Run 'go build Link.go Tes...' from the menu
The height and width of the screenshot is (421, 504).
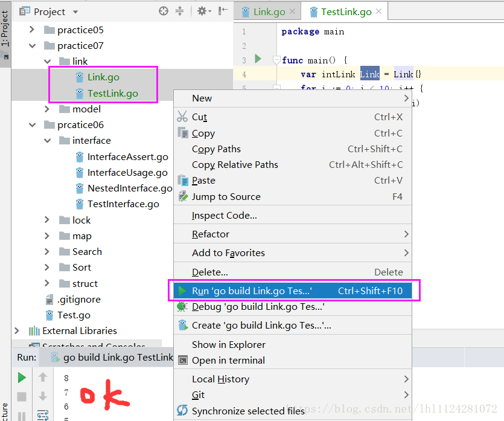click(x=254, y=291)
